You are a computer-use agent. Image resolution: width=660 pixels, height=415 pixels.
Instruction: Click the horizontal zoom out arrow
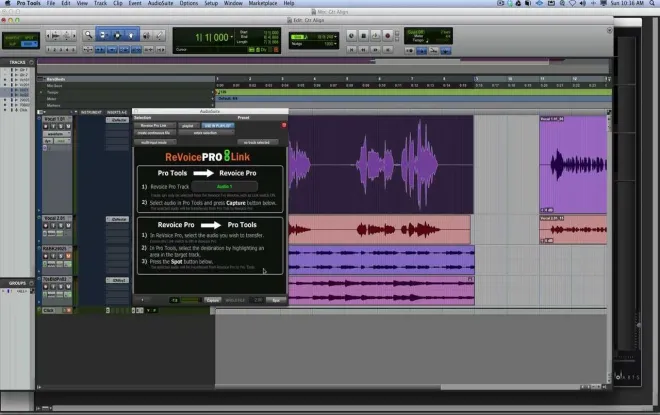click(48, 36)
